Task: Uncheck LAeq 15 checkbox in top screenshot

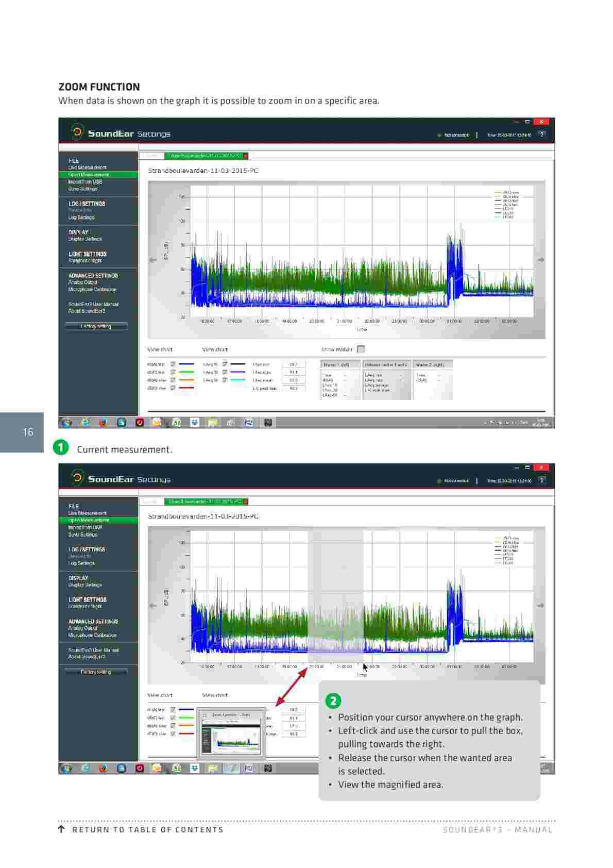Action: 225,364
